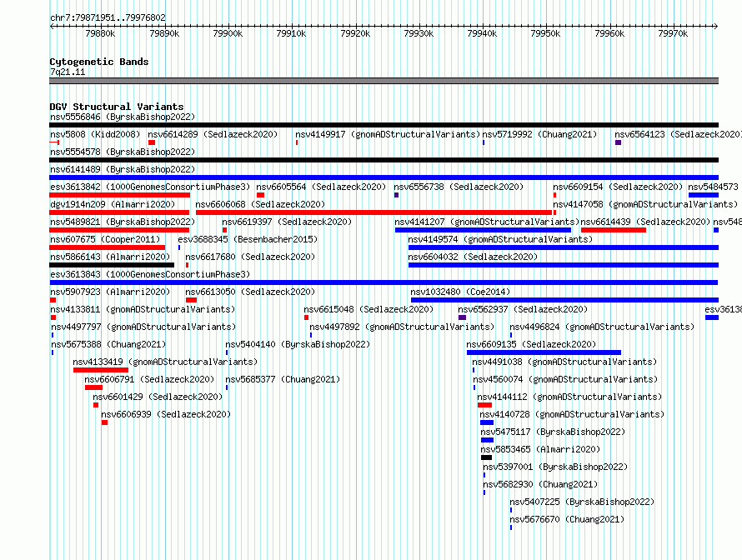Click the black bar of nsv5853465
742x560 pixels.
pyautogui.click(x=486, y=457)
